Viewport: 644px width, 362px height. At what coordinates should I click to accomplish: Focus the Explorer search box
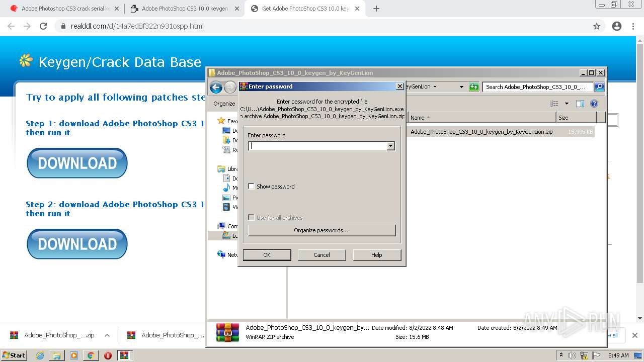pos(538,87)
